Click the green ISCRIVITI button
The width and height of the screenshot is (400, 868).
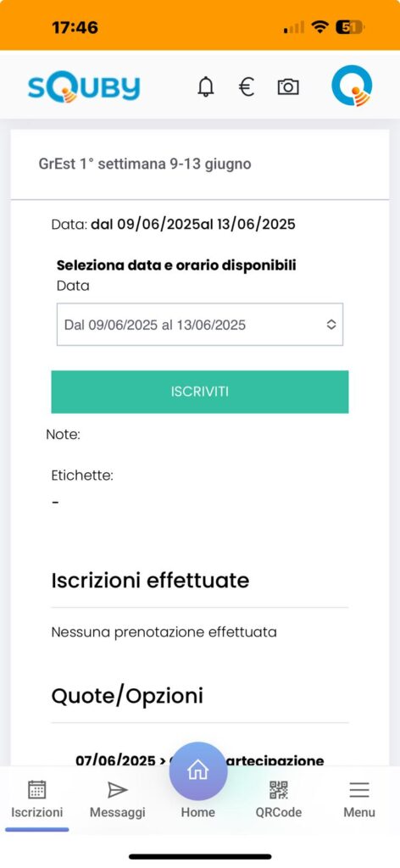coord(200,392)
